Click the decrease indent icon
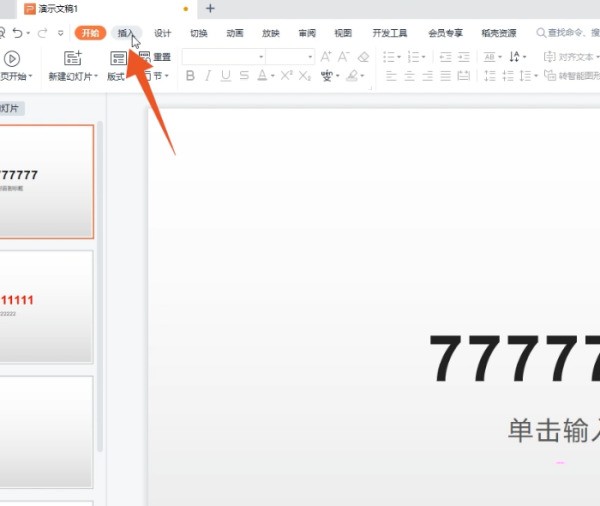The height and width of the screenshot is (506, 600). pyautogui.click(x=446, y=57)
